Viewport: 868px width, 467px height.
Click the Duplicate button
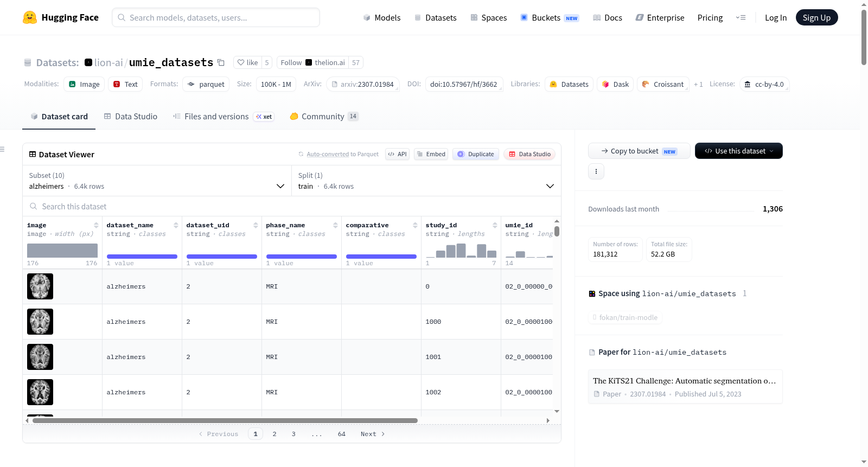point(475,154)
